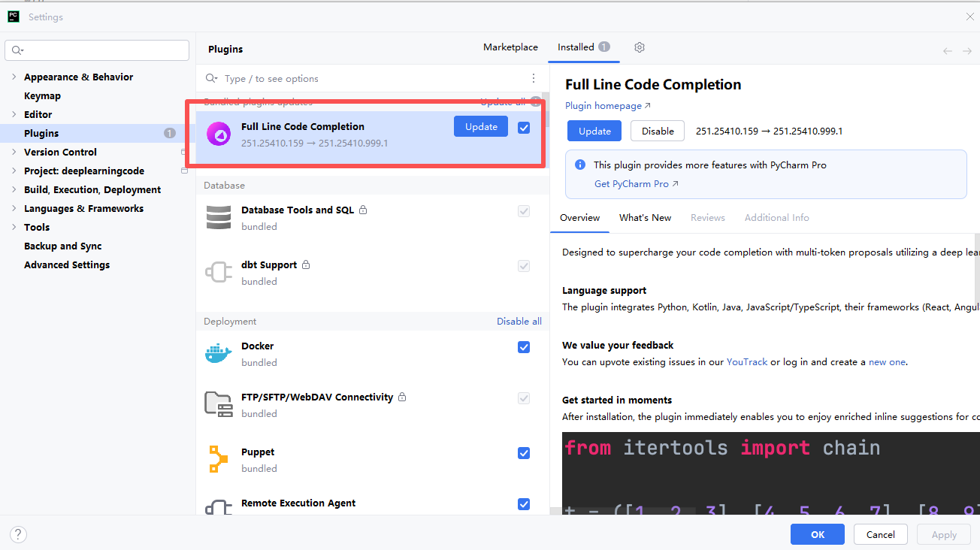Expand the Editor settings node
Screen dimensions: 980x550
pos(14,114)
